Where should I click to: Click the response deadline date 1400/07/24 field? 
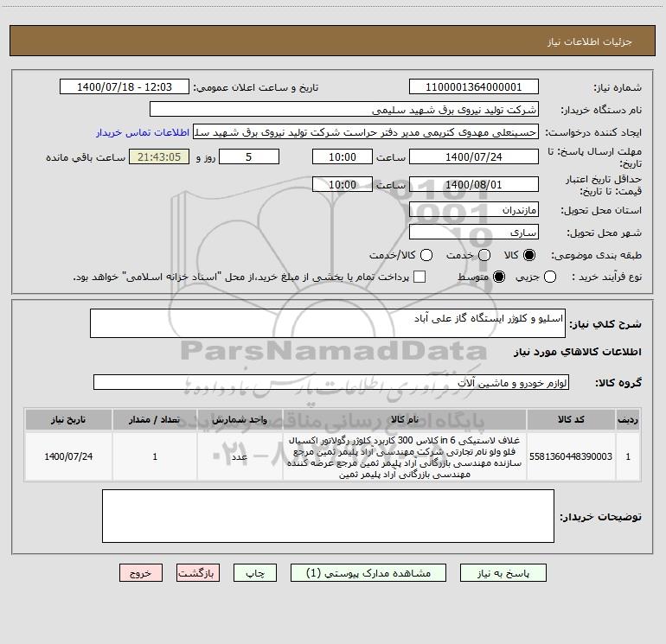pyautogui.click(x=474, y=156)
